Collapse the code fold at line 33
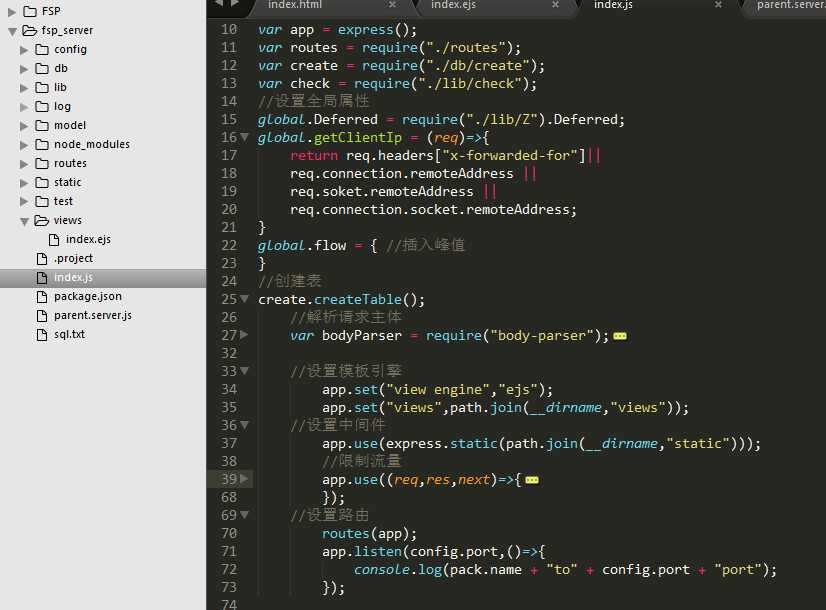The width and height of the screenshot is (826, 610). [244, 371]
